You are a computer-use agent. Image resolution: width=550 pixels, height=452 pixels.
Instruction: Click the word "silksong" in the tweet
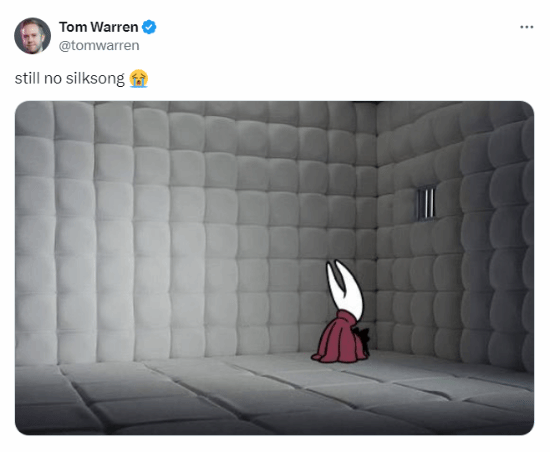(95, 79)
